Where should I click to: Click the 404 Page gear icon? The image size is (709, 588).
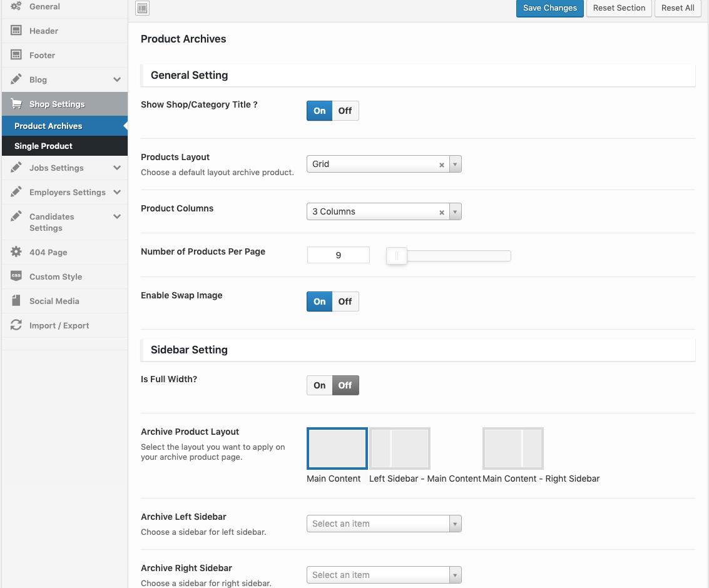click(x=16, y=252)
